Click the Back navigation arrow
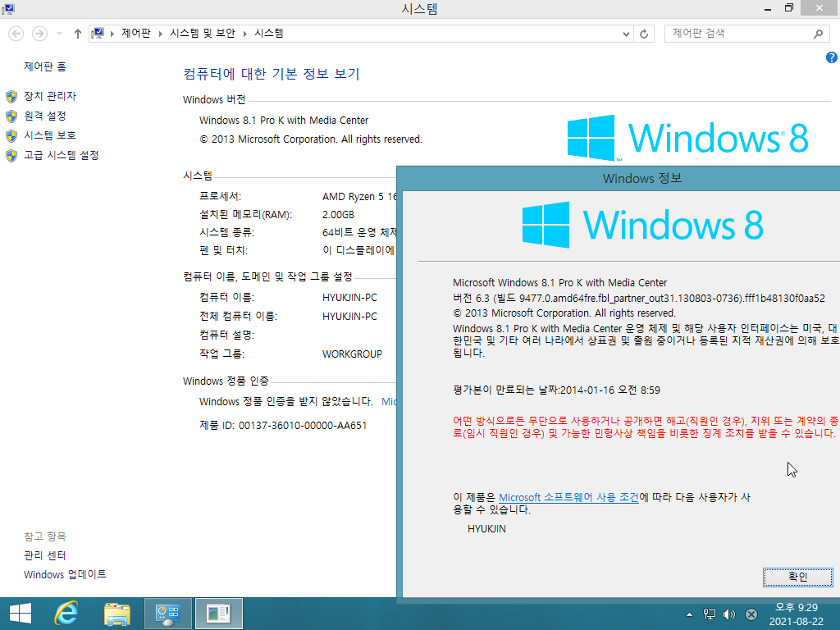Screen dimensions: 840x630 (16, 34)
